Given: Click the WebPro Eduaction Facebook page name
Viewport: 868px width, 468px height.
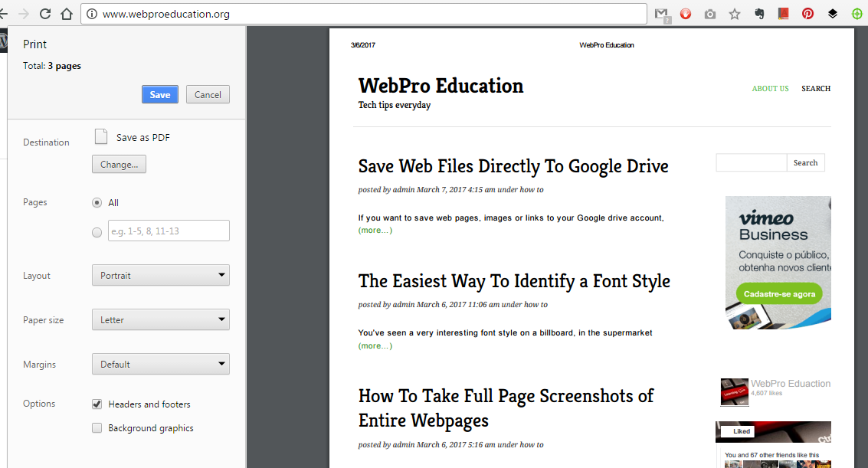Looking at the screenshot, I should tap(791, 383).
